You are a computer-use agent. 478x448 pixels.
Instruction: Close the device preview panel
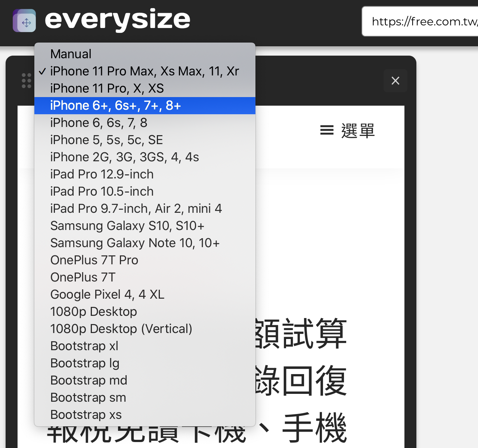click(395, 81)
